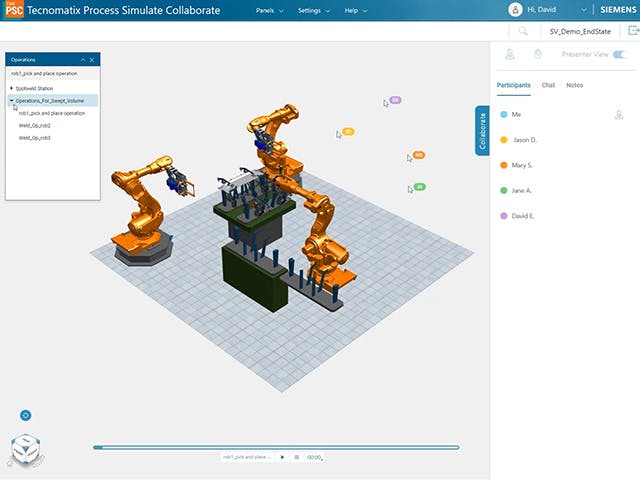640x480 pixels.
Task: Click the vertical Collaborate side tab
Action: pyautogui.click(x=482, y=131)
